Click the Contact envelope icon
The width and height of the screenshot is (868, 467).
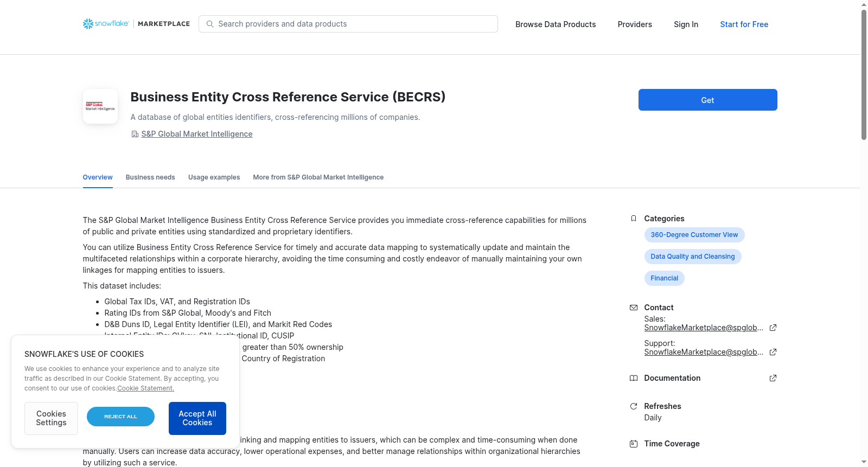click(634, 308)
